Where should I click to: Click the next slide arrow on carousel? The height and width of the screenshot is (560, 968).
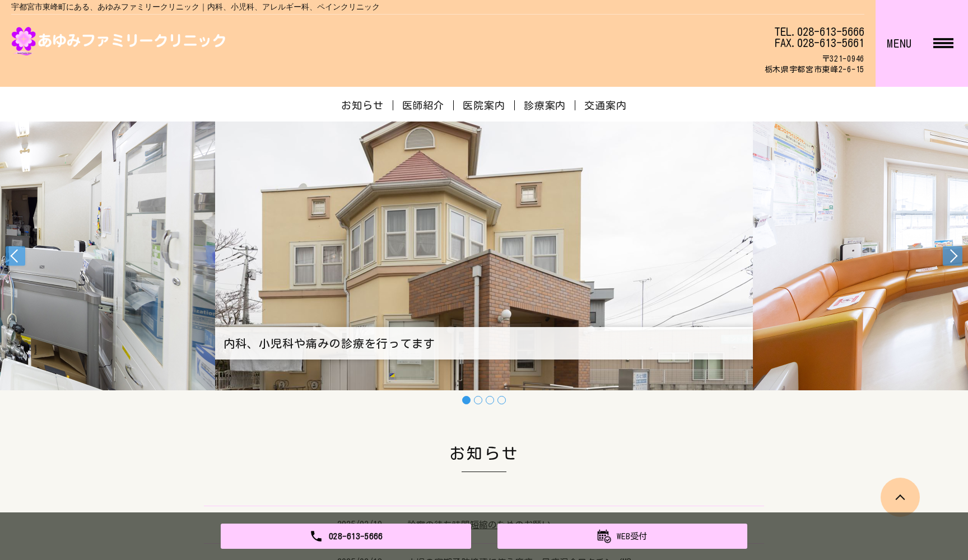[953, 256]
